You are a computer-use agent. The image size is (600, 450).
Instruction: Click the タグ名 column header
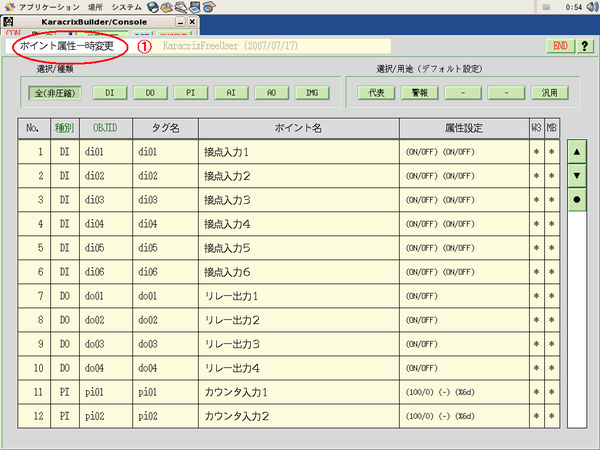tap(165, 128)
